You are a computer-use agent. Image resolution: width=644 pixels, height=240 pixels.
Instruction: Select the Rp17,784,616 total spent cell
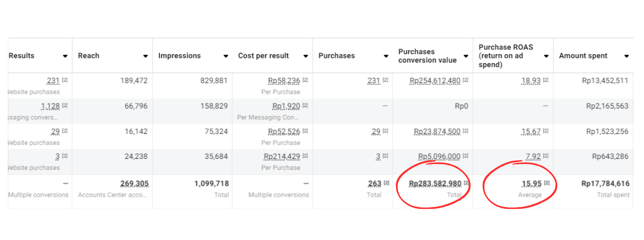[x=605, y=184]
